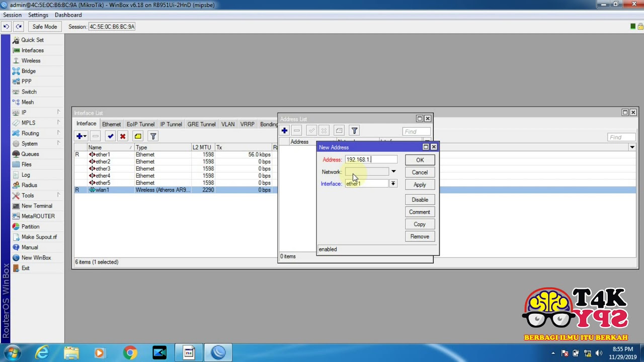Expand the System submenu arrow
644x362 pixels.
tap(58, 143)
